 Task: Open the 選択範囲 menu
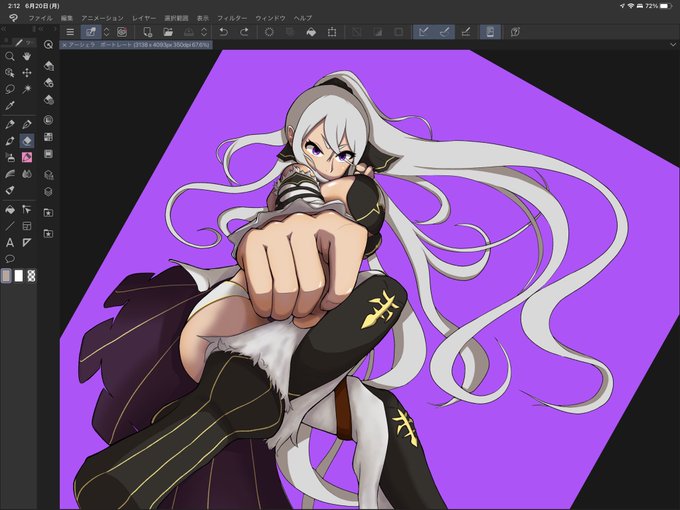[x=176, y=18]
